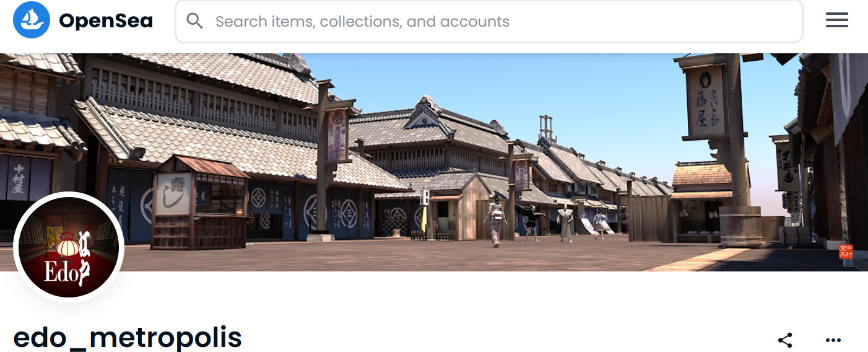Image resolution: width=868 pixels, height=352 pixels.
Task: Click the edo_metropolis collection title
Action: click(x=128, y=338)
